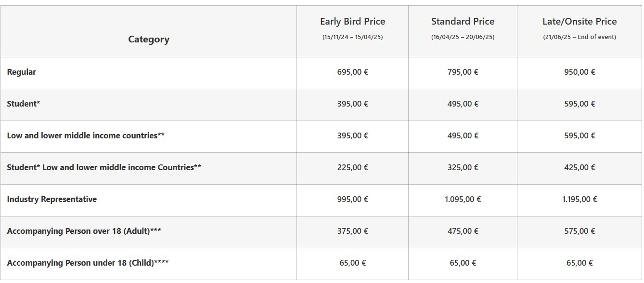Click the 695,00 € Regular early bird price
The width and height of the screenshot is (644, 283).
click(x=353, y=72)
